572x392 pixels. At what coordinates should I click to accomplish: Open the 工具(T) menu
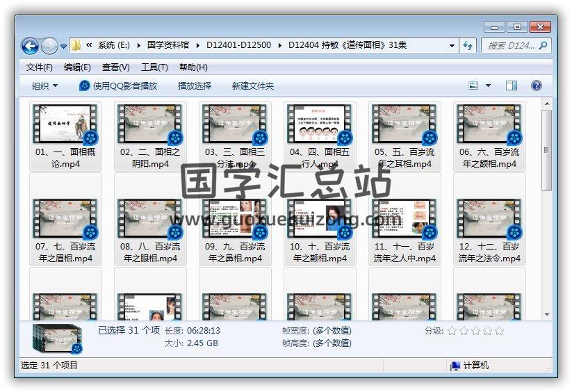[154, 67]
